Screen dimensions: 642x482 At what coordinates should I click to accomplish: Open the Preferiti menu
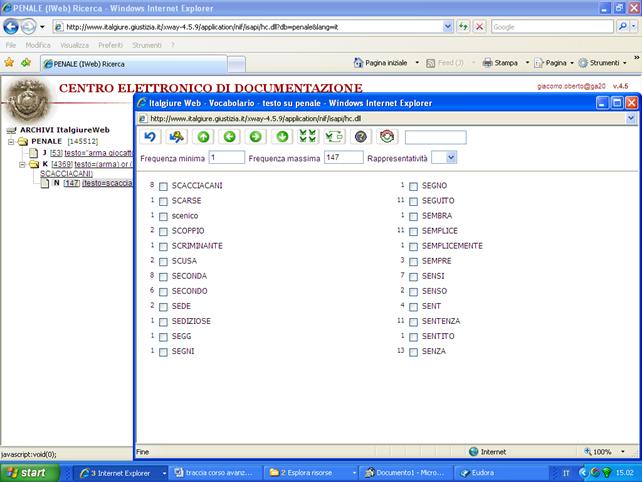111,45
